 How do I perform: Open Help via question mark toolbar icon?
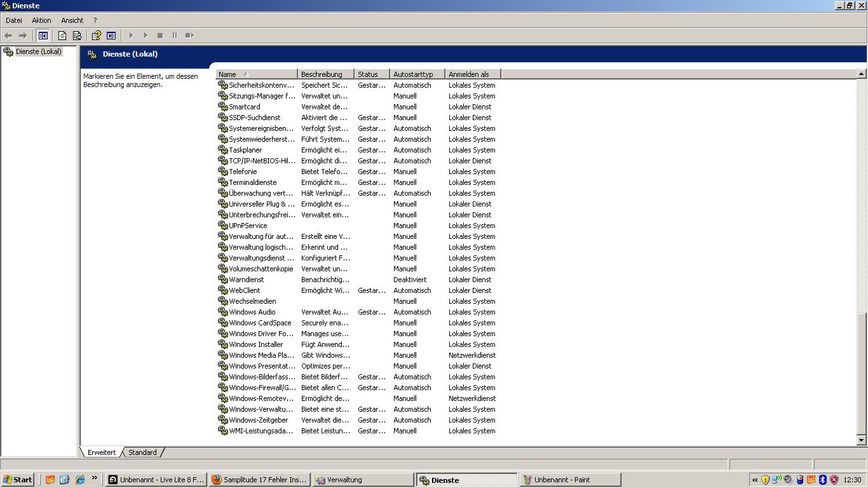[x=97, y=36]
